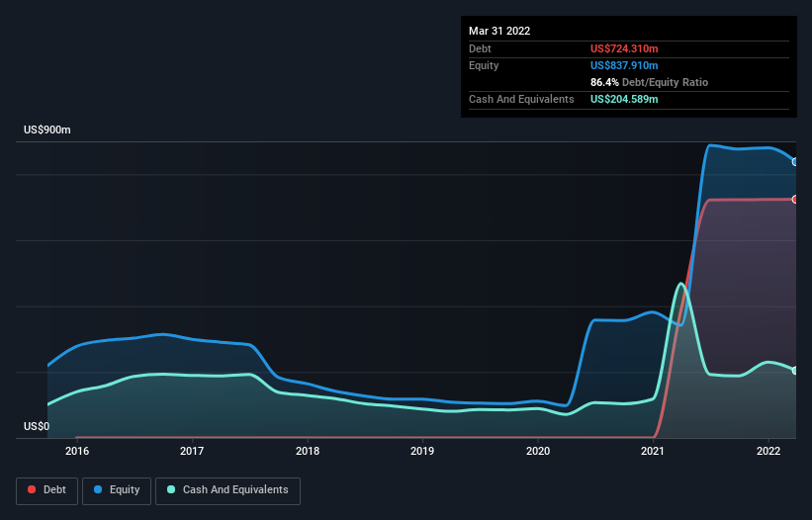Toggle the Equity series legend button
The image size is (812, 520).
(117, 490)
